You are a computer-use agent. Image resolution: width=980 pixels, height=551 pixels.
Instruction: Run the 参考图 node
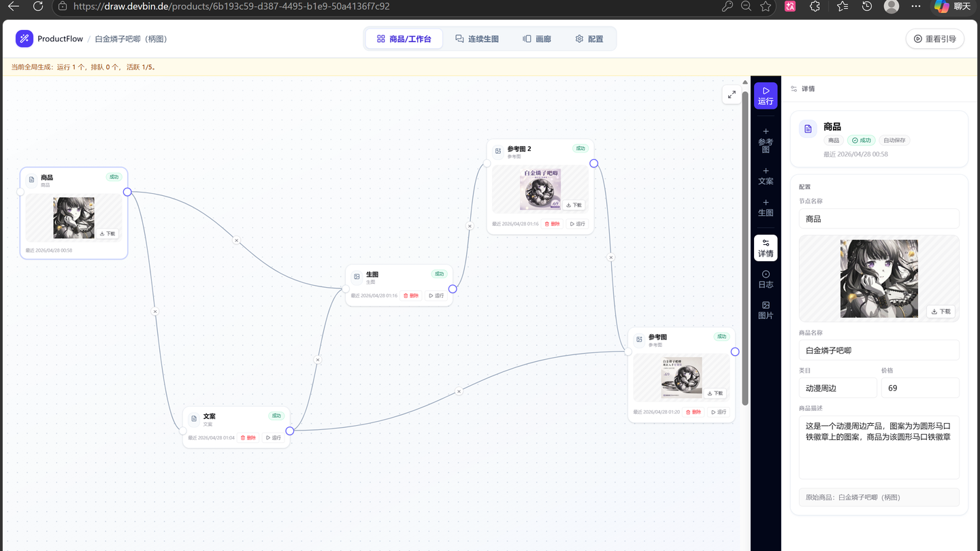[x=719, y=412]
